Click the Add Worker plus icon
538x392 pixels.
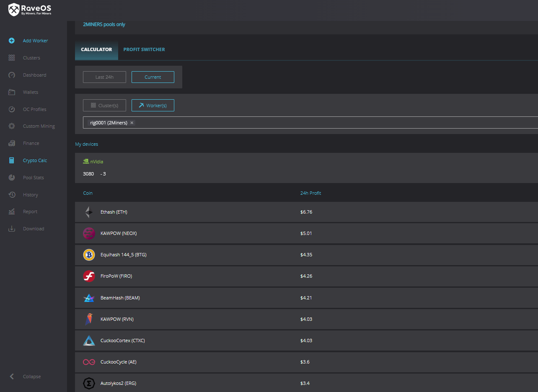[12, 41]
